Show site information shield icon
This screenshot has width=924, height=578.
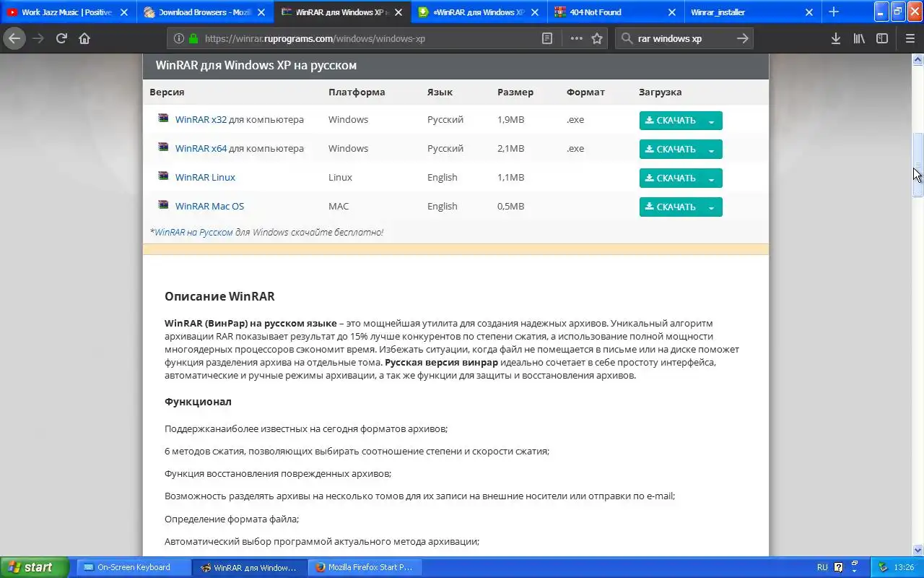pyautogui.click(x=179, y=38)
